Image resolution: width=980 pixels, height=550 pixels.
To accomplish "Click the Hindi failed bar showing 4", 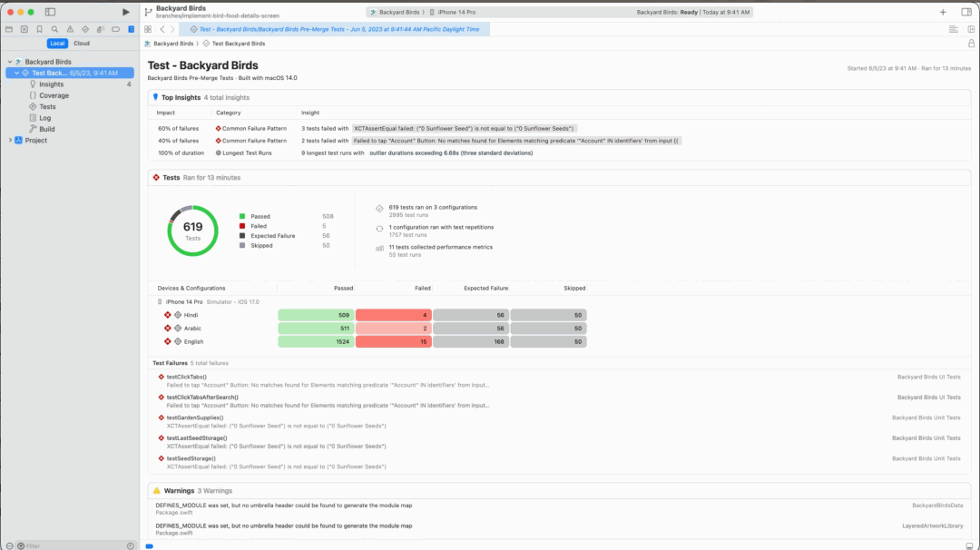I will coord(393,315).
